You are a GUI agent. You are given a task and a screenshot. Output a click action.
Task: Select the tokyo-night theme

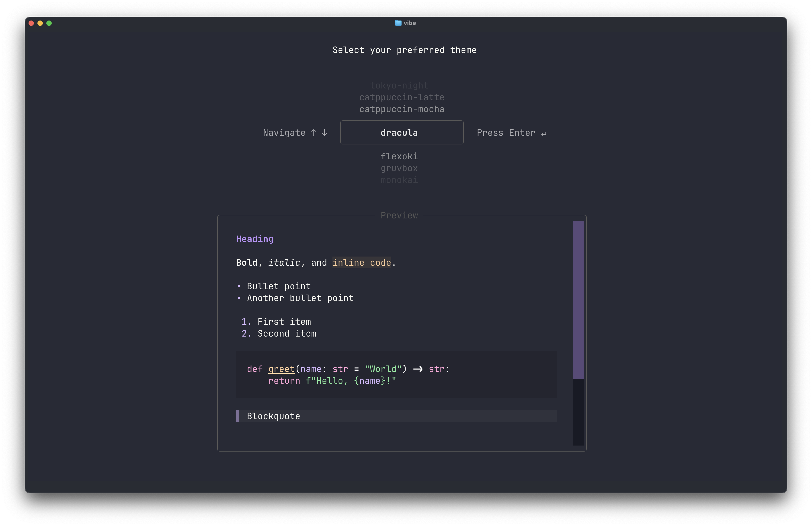point(399,85)
